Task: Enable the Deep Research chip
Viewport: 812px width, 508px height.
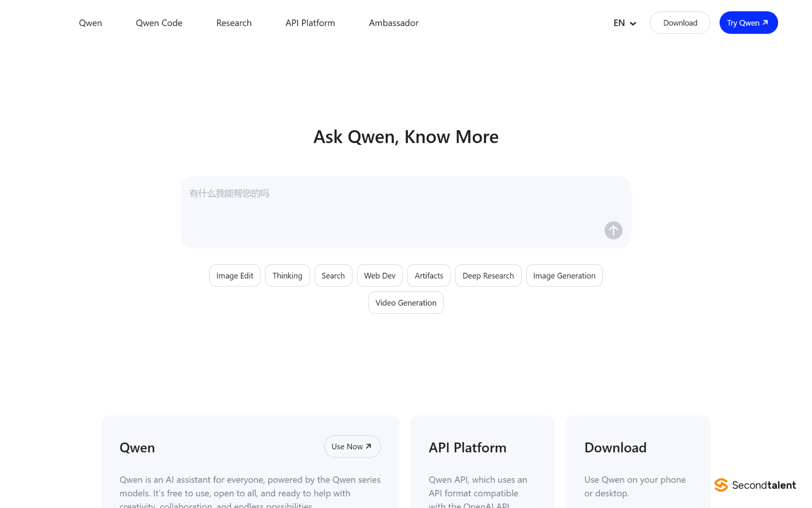Action: click(488, 275)
